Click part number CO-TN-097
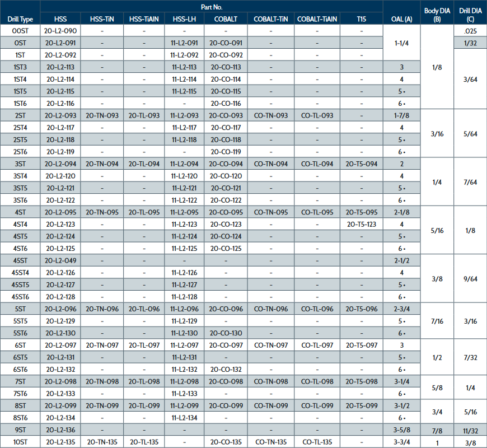The image size is (487, 448). (x=271, y=345)
